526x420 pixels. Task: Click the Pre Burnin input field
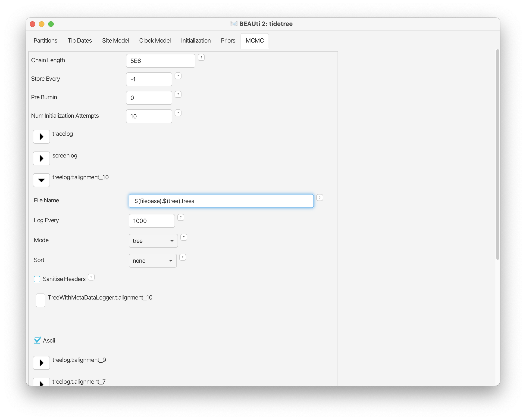[x=149, y=98]
